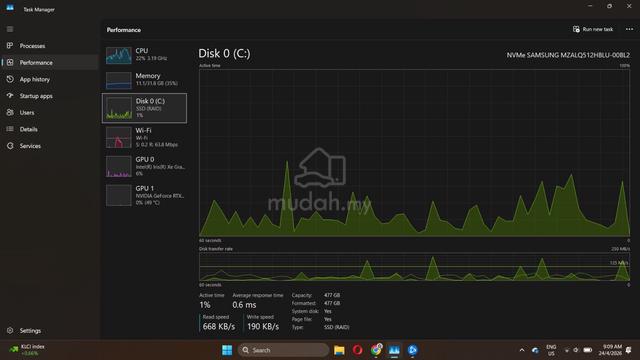640x360 pixels.
Task: Click the Services puzzle icon
Action: pos(10,146)
